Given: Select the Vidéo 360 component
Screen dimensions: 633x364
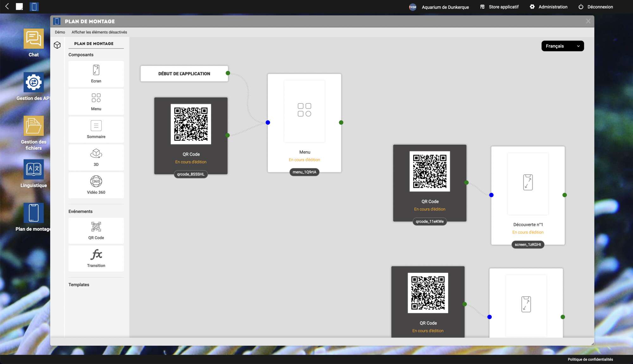Looking at the screenshot, I should tap(96, 185).
